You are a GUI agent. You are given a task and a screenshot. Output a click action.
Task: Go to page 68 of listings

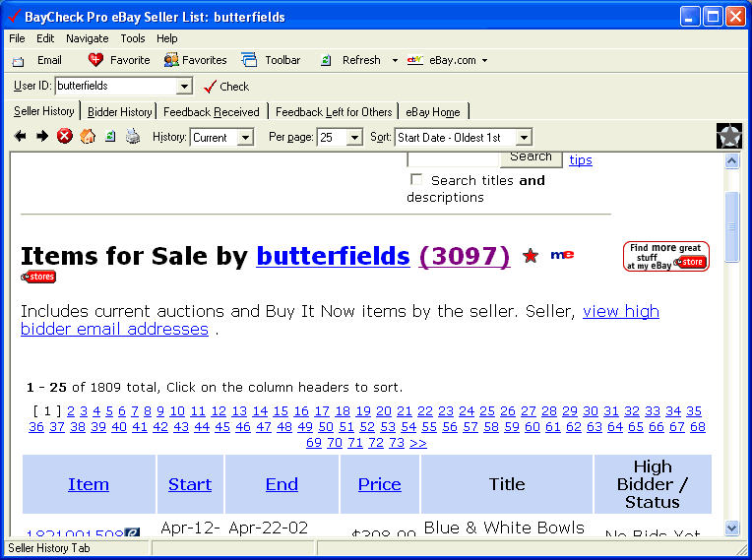pos(697,427)
